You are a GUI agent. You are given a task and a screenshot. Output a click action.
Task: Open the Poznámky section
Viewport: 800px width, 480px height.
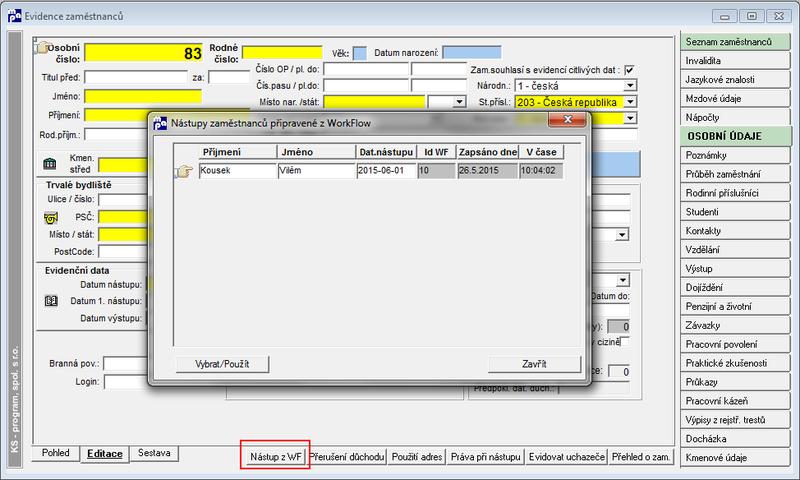[x=735, y=155]
